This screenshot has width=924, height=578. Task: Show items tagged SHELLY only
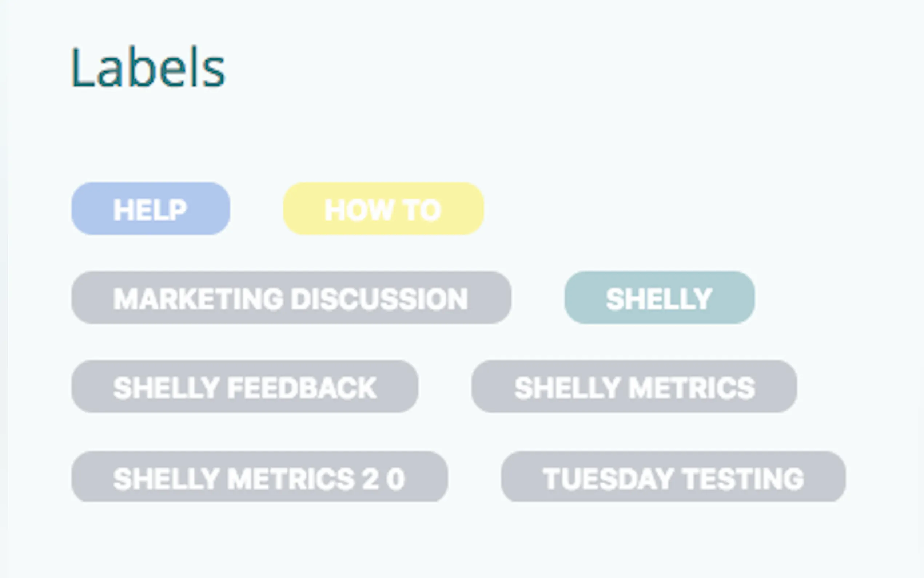click(659, 298)
